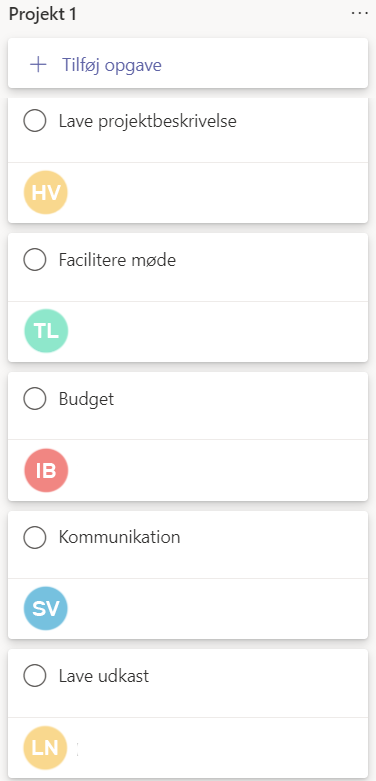The image size is (376, 781).
Task: Mark Lave projektbeskrivelse as complete
Action: 35,121
